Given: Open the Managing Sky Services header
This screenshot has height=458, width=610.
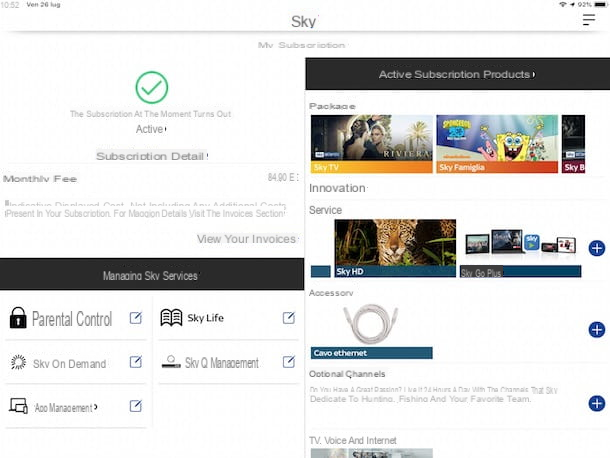Looking at the screenshot, I should [x=152, y=274].
